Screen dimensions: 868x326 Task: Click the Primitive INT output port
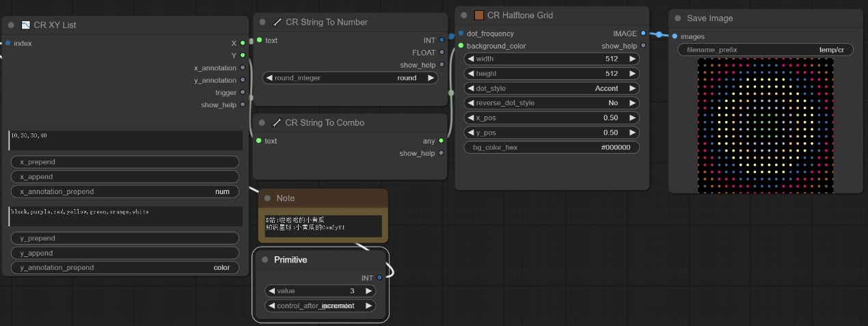pos(379,277)
